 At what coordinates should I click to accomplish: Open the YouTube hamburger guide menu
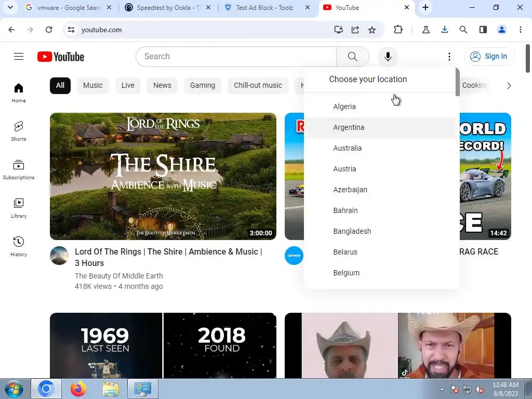point(19,56)
